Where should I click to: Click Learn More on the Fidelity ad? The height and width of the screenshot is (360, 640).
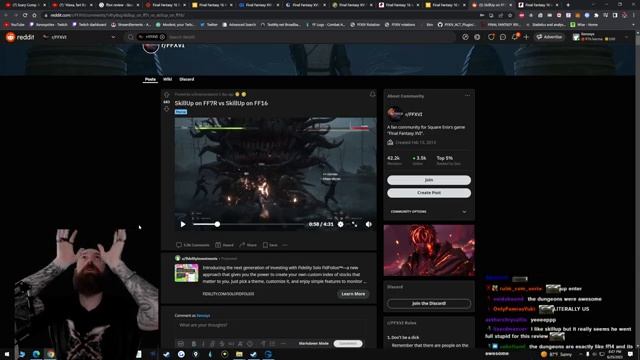pos(353,294)
